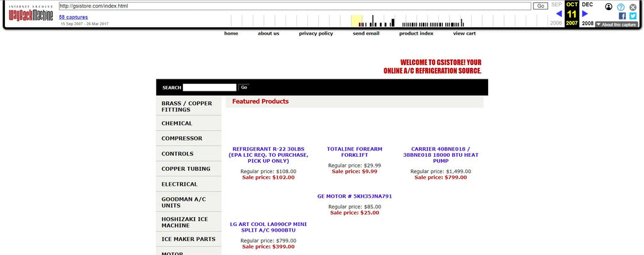644x255 pixels.
Task: Click the site search text field
Action: [209, 88]
